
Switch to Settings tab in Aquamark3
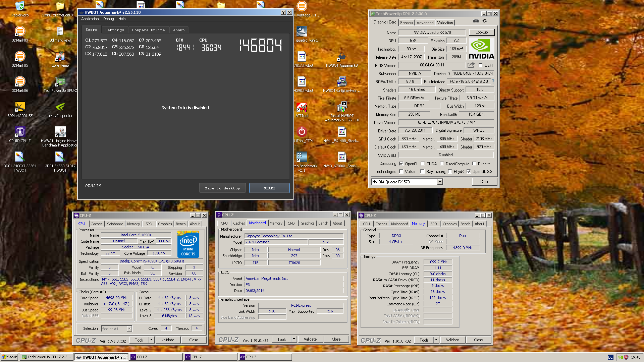[x=114, y=30]
